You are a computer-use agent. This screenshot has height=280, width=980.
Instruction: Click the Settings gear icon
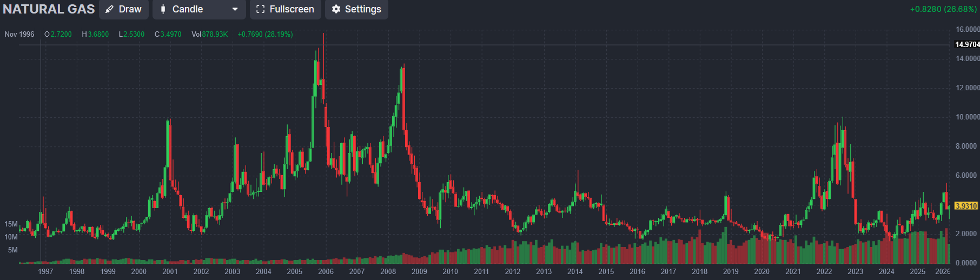pyautogui.click(x=336, y=9)
